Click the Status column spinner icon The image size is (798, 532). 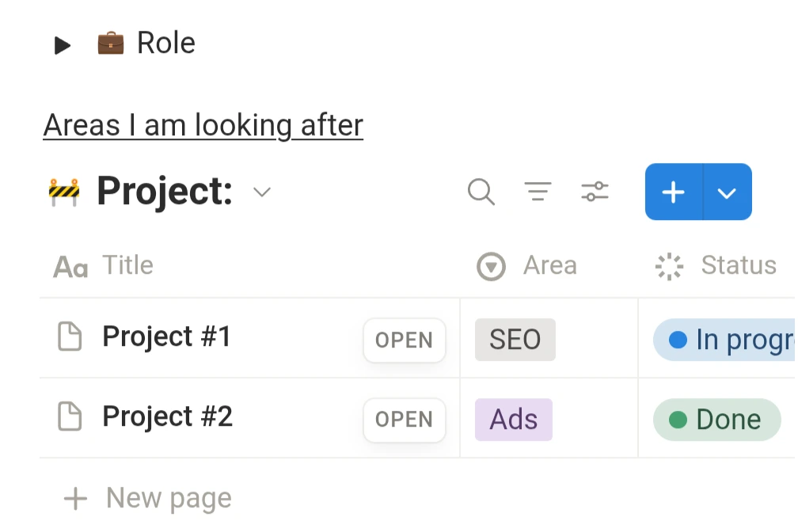[669, 266]
